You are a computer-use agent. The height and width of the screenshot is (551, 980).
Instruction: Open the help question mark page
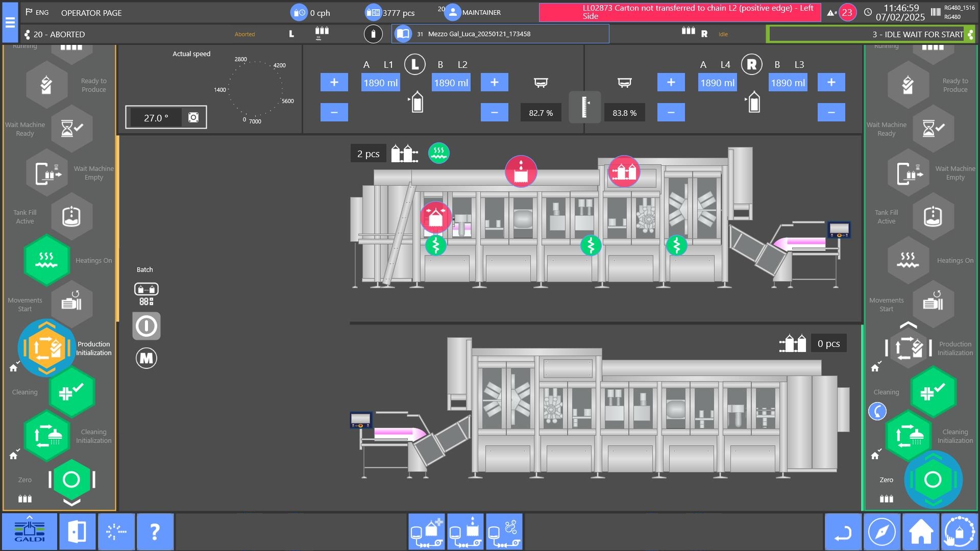pyautogui.click(x=155, y=532)
